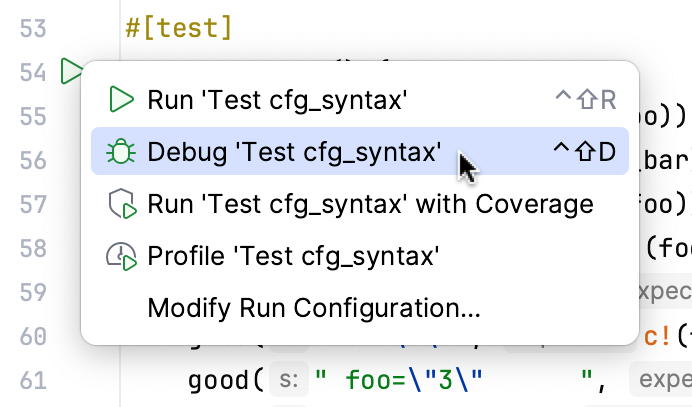Place cursor in the #[test] attribute
Viewport: 692px width, 407px height.
tap(179, 28)
